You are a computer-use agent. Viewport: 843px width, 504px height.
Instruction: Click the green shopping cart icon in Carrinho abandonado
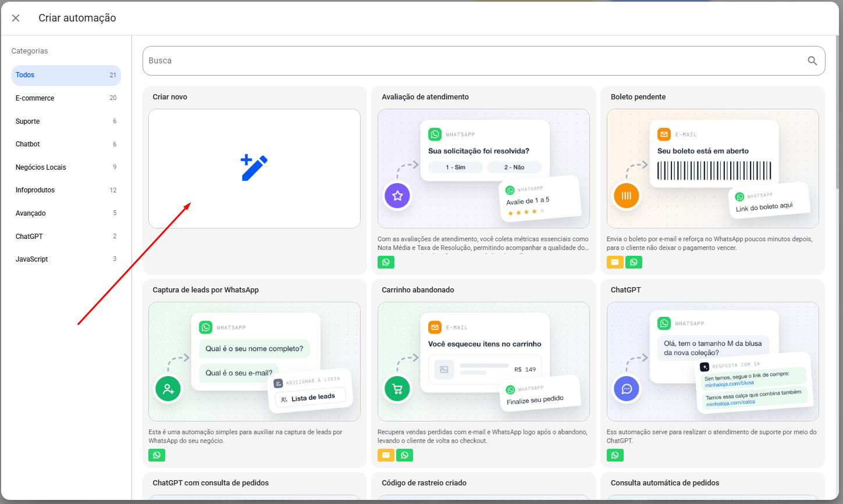tap(397, 389)
